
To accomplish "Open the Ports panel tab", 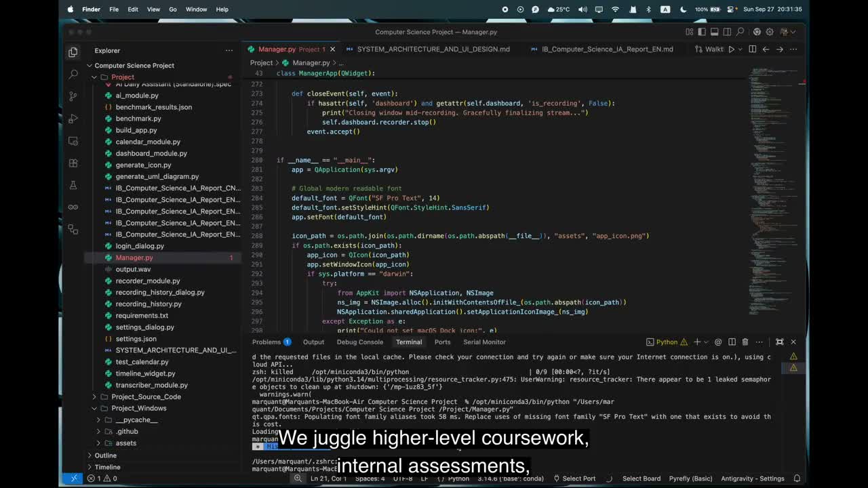I will point(442,342).
